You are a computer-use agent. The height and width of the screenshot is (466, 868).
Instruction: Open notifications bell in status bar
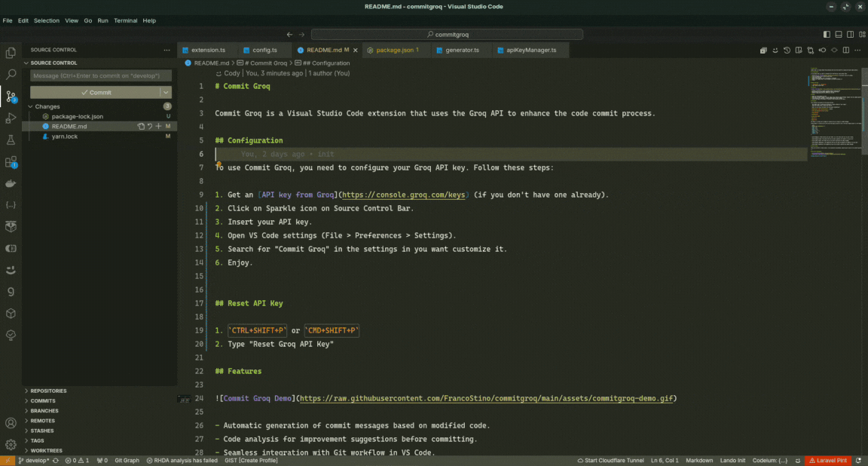(858, 461)
